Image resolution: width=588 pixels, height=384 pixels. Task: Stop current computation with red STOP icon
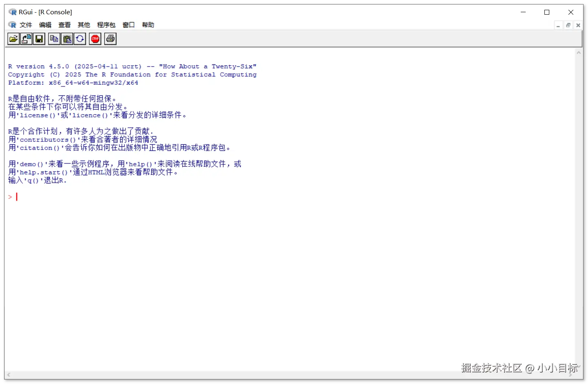tap(95, 39)
